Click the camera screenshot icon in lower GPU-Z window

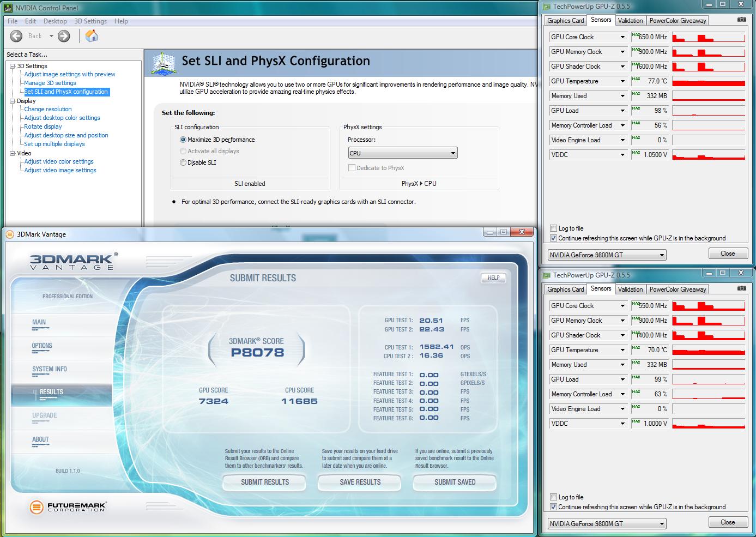pyautogui.click(x=741, y=288)
